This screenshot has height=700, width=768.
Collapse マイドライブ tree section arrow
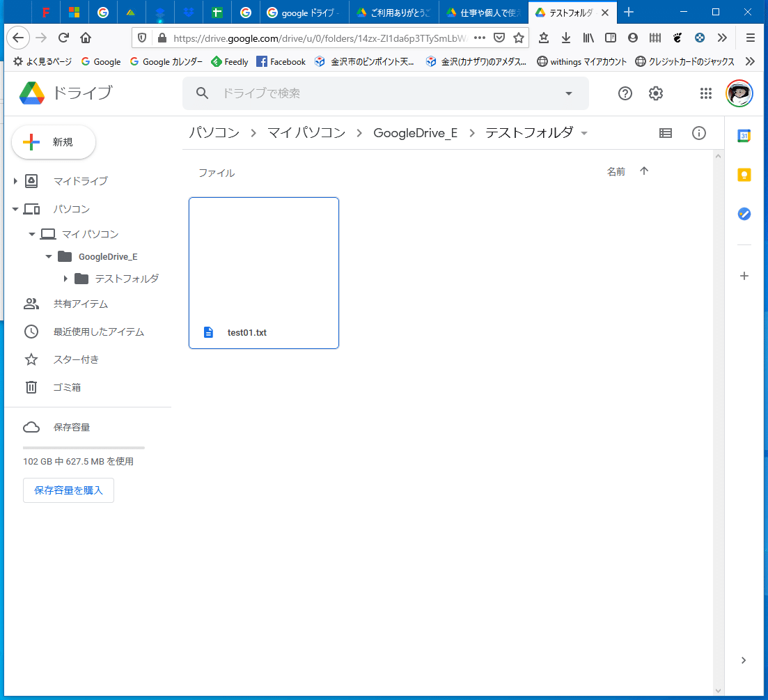(15, 181)
